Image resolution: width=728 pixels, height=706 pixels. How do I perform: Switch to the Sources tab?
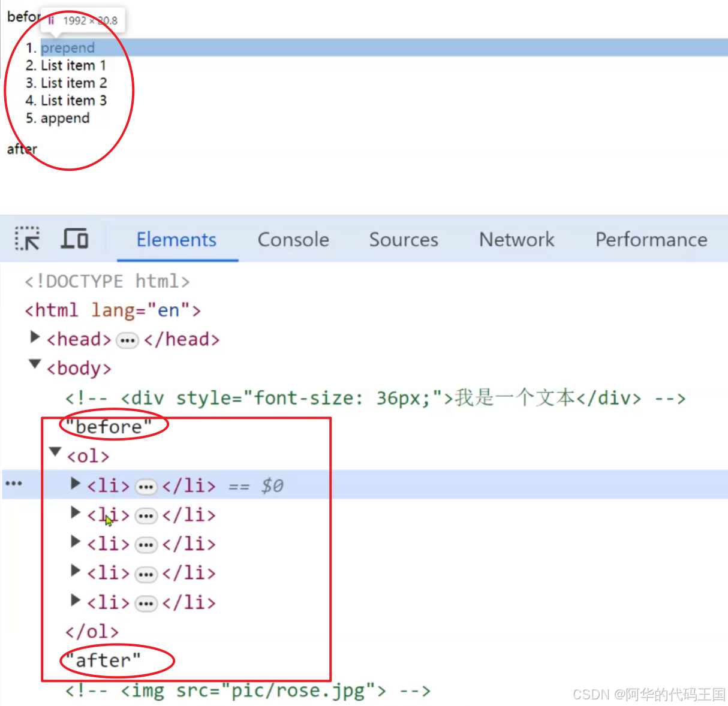tap(404, 240)
